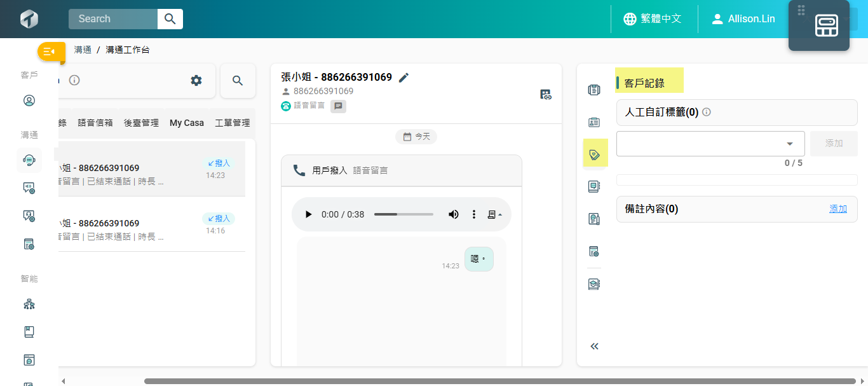Viewport: 868px width, 386px height.
Task: Click the info icon beside 人工自訂標籤
Action: point(707,112)
